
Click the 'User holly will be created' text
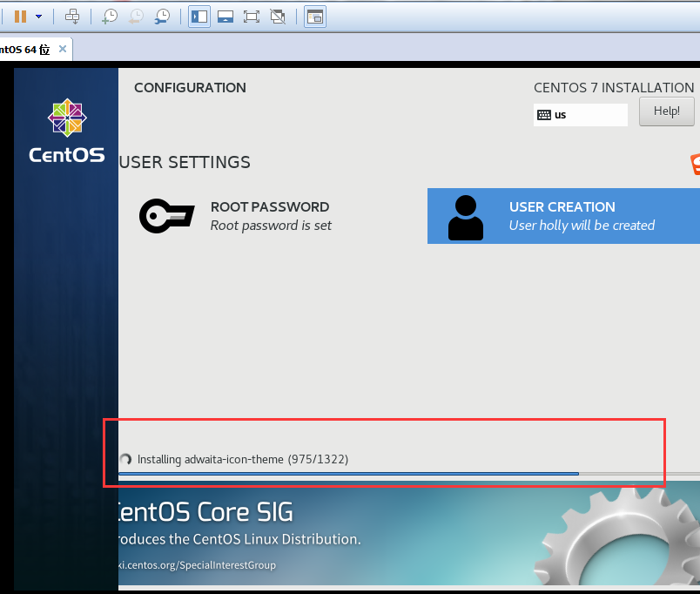point(582,226)
